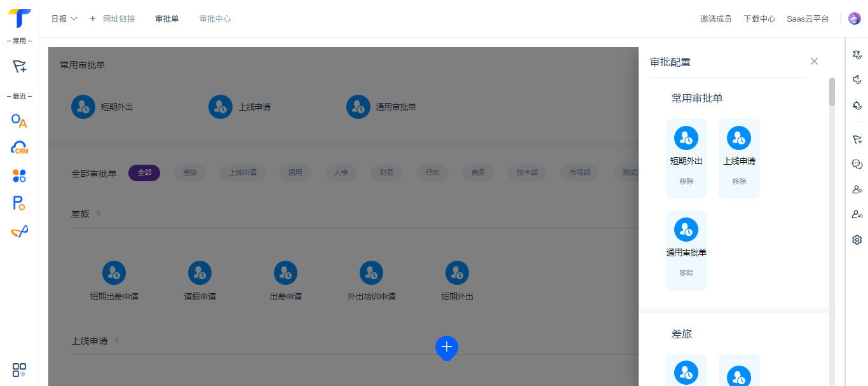This screenshot has width=868, height=386.
Task: Open the app grid with star at sidebar bottom
Action: click(19, 370)
